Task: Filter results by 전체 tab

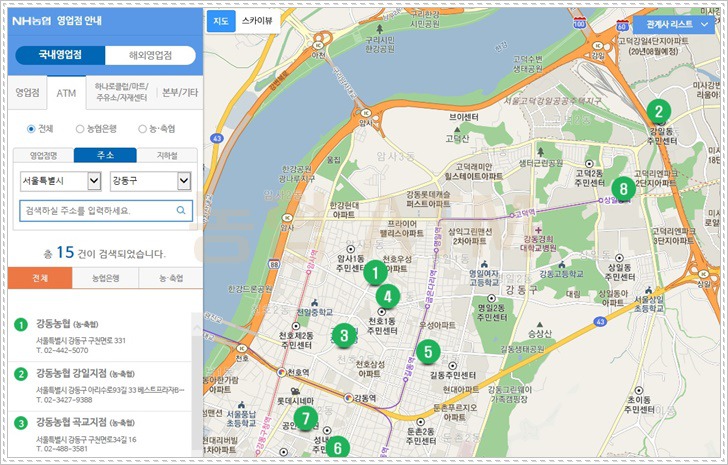Action: (40, 278)
